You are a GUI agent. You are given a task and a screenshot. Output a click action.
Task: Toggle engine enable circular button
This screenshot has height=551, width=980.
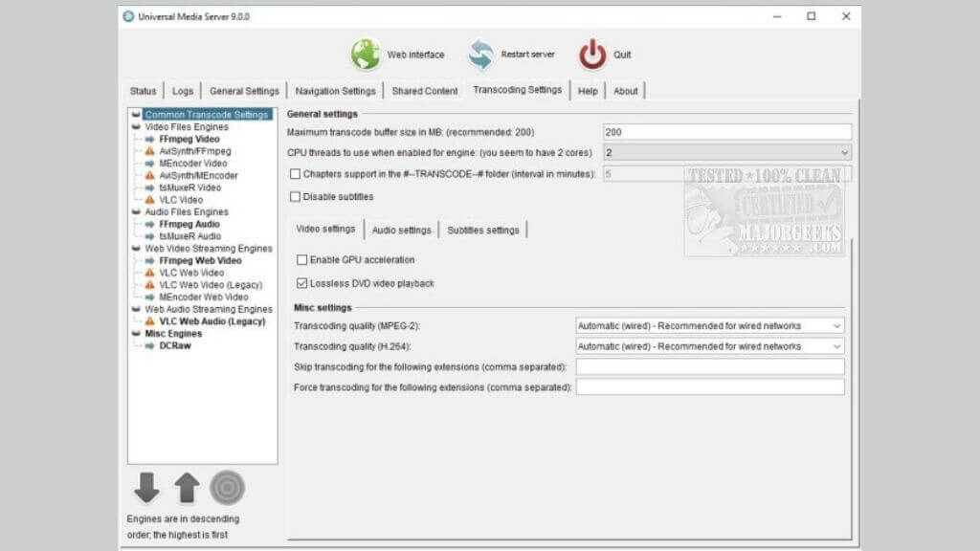coord(227,488)
